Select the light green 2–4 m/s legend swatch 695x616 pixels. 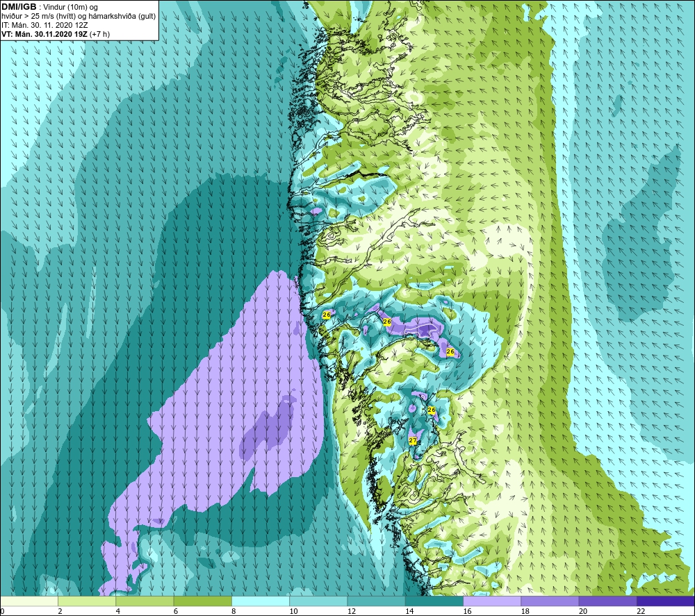[87, 601]
